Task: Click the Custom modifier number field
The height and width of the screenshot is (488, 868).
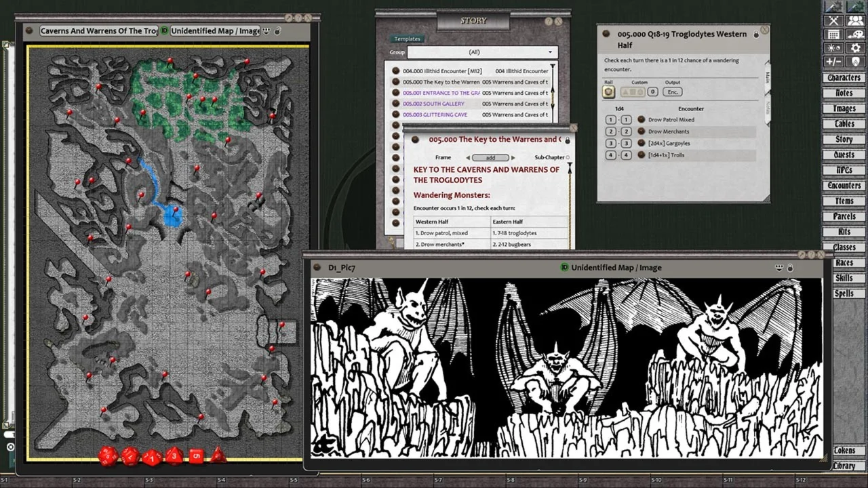Action: (x=652, y=91)
